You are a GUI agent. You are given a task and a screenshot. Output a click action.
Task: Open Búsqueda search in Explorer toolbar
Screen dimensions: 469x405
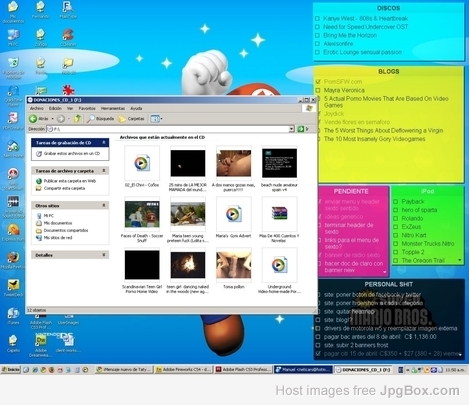100,119
